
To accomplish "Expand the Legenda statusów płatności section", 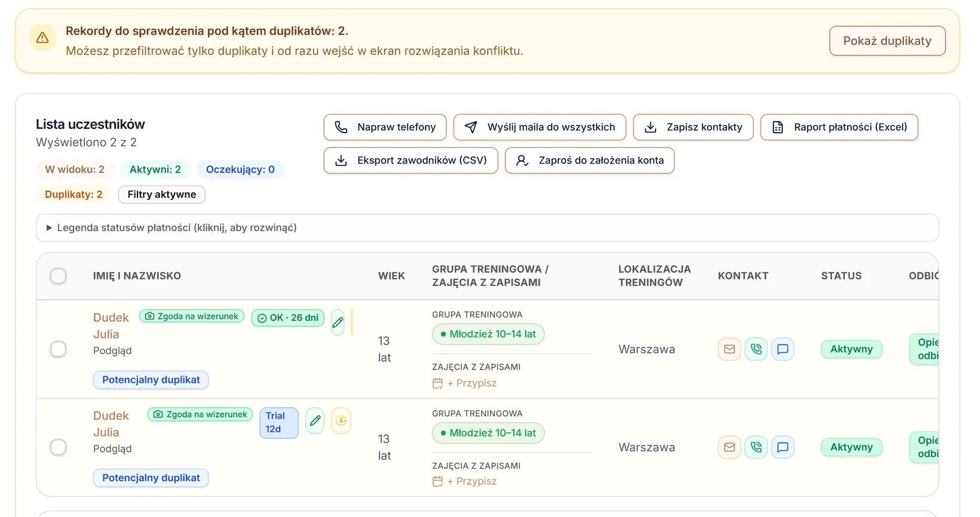I will pos(487,227).
